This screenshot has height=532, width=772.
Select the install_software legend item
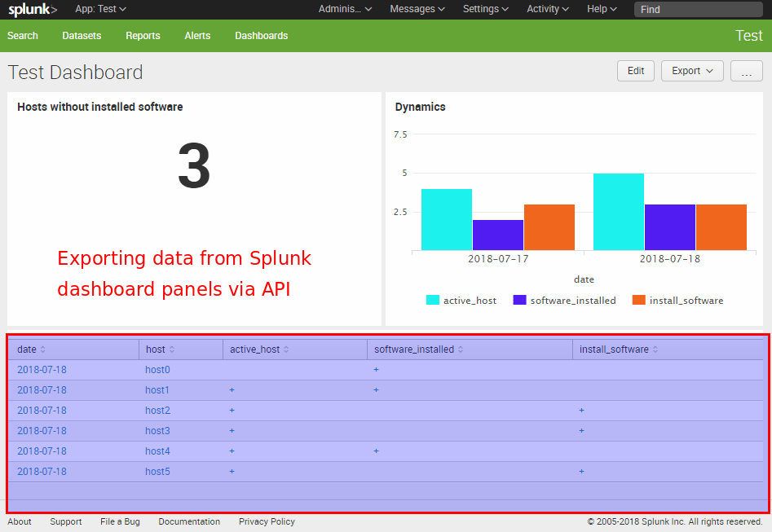[x=687, y=300]
